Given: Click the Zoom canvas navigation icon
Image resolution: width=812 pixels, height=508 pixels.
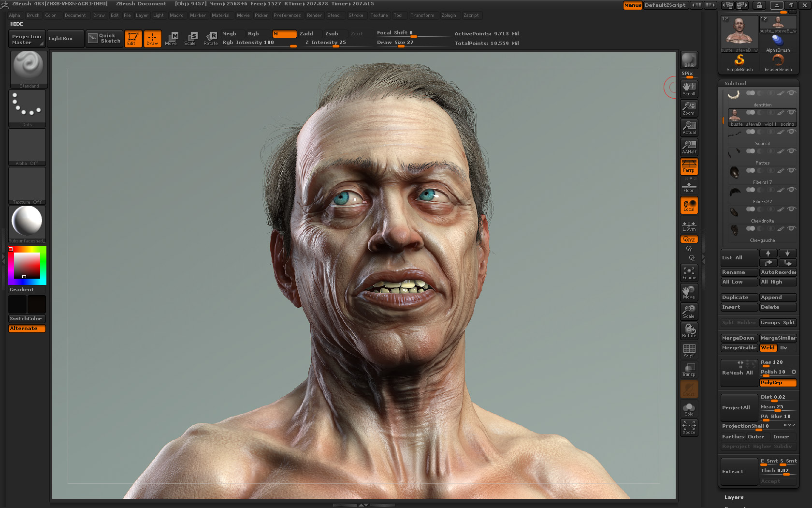Looking at the screenshot, I should (689, 108).
